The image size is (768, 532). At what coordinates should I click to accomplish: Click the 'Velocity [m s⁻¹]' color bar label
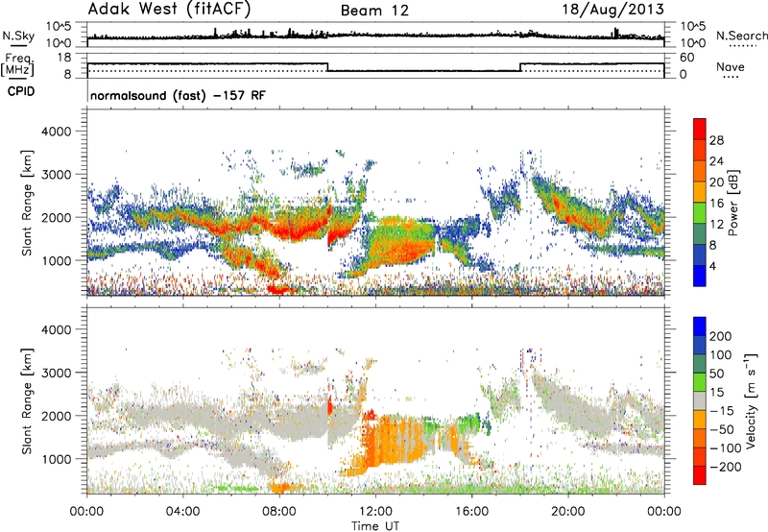click(x=750, y=400)
